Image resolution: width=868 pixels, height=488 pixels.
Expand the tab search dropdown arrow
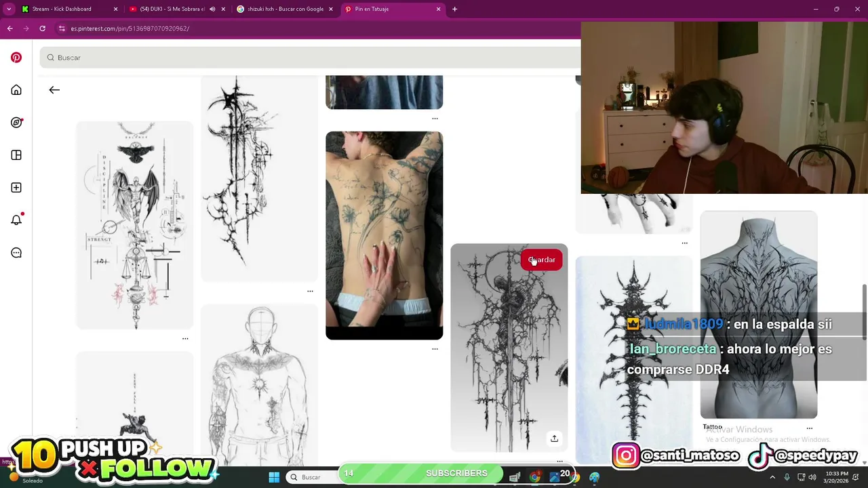coord(9,9)
